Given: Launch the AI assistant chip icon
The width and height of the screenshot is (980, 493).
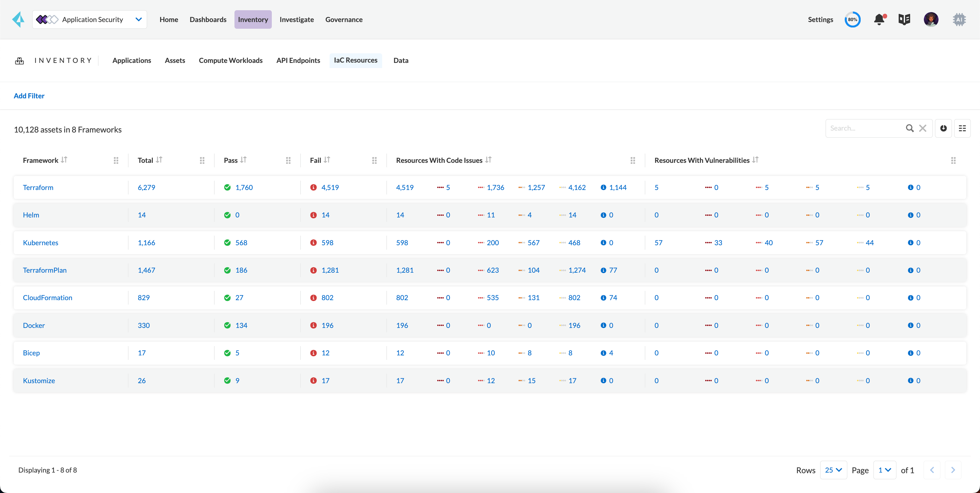Looking at the screenshot, I should click(x=959, y=19).
